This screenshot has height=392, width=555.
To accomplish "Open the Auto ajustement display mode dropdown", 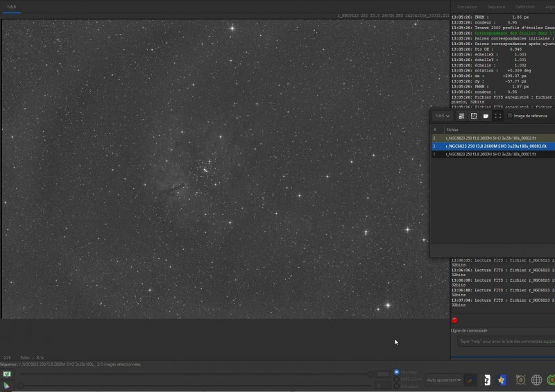I will [444, 380].
